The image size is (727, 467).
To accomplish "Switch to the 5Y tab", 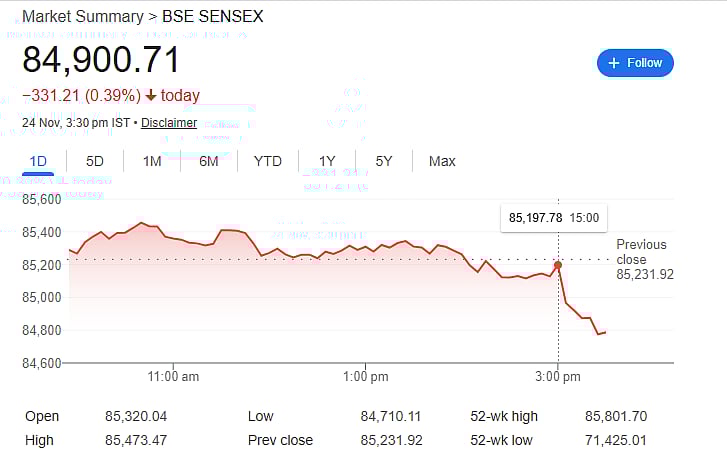I will coord(384,161).
